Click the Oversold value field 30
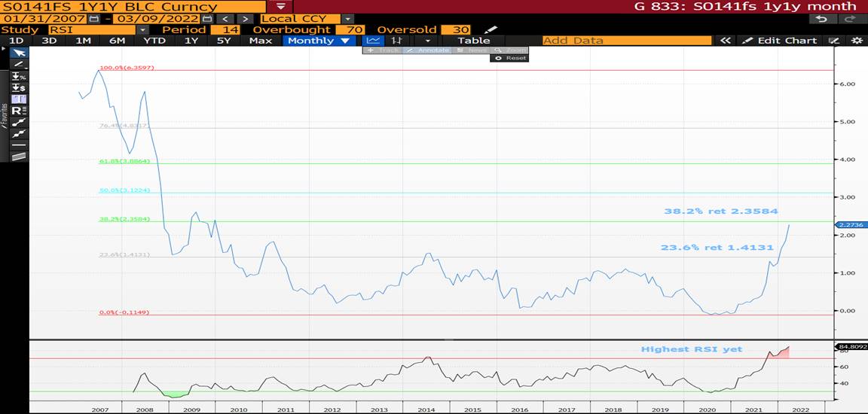The width and height of the screenshot is (868, 414). click(x=457, y=30)
